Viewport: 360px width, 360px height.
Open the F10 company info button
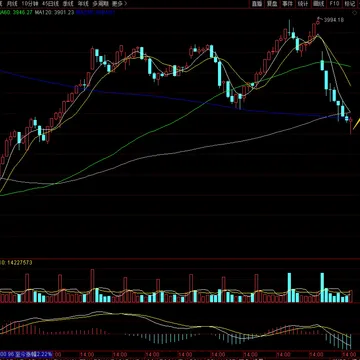tap(334, 4)
